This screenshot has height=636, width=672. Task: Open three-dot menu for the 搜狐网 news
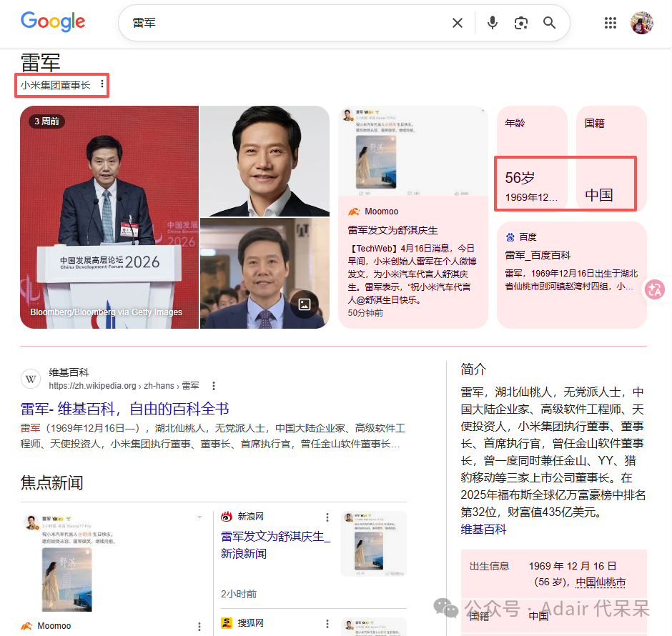click(327, 624)
